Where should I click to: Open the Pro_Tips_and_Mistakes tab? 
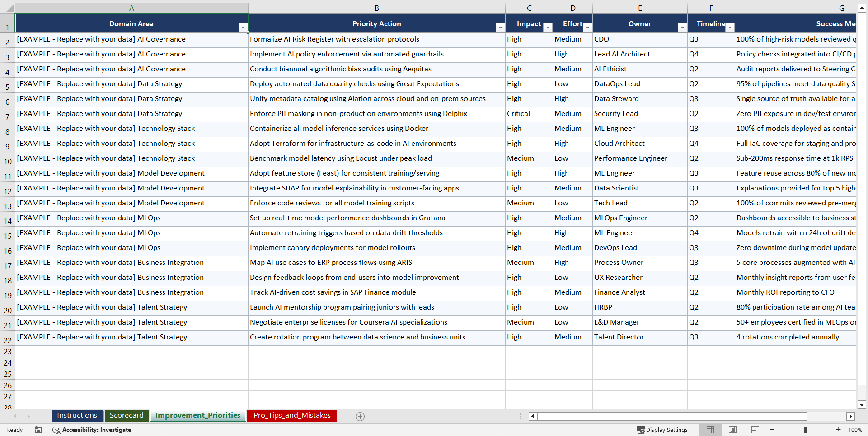[x=291, y=415]
